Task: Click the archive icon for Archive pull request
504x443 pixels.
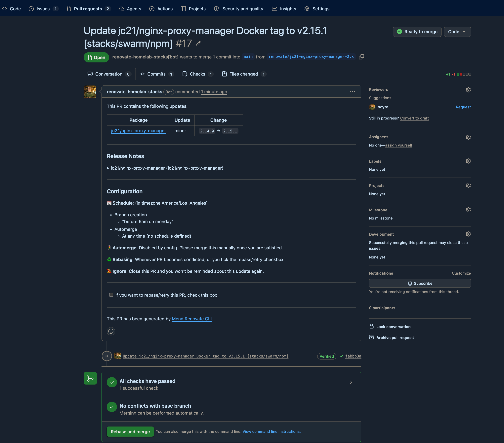Action: (x=372, y=337)
